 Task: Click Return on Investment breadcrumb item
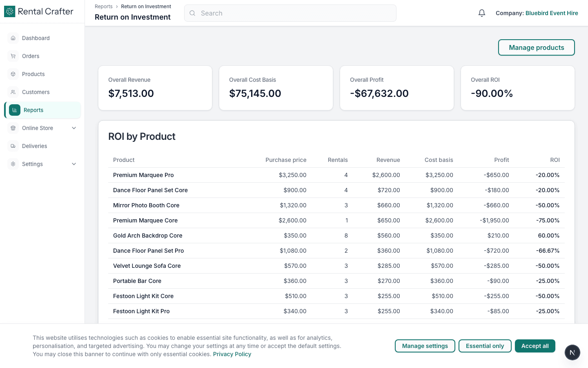point(146,7)
